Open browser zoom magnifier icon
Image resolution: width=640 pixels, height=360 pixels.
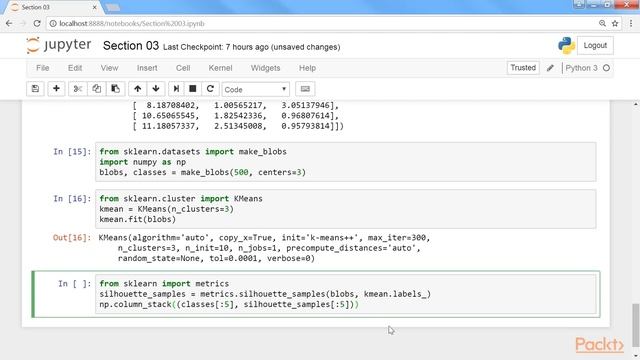pos(602,24)
